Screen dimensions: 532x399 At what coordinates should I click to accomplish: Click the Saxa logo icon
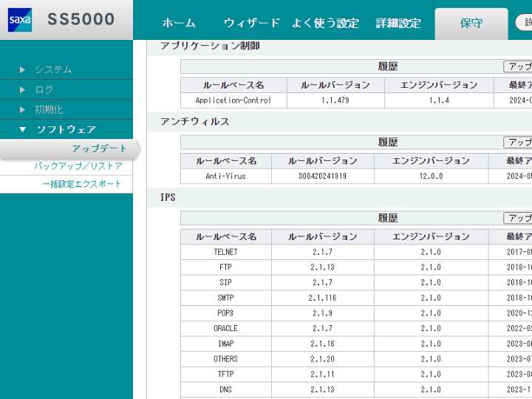(x=20, y=20)
